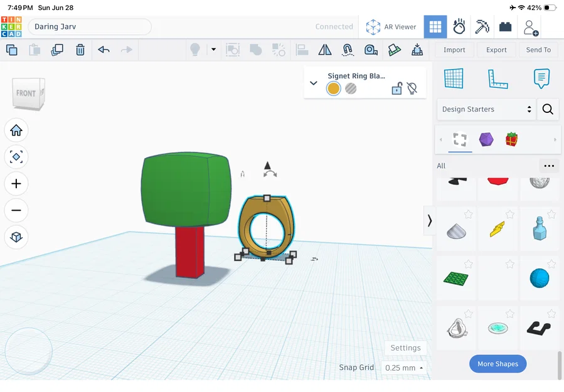Click the Export button
The height and width of the screenshot is (392, 564).
coord(496,50)
